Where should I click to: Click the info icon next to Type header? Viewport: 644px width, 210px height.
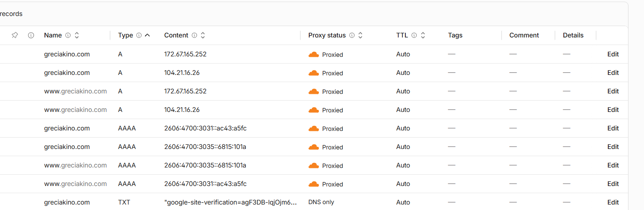pos(139,35)
